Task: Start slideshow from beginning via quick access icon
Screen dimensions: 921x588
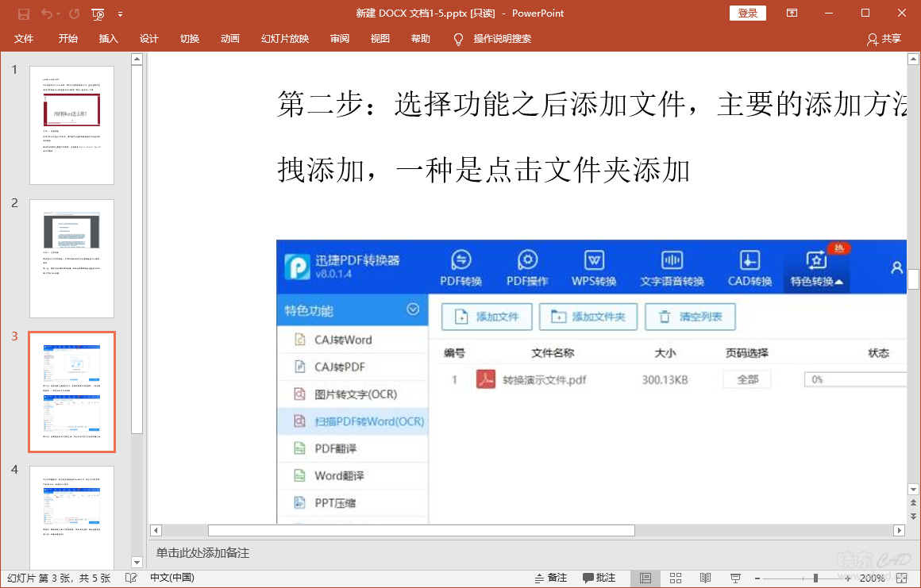Action: 98,13
